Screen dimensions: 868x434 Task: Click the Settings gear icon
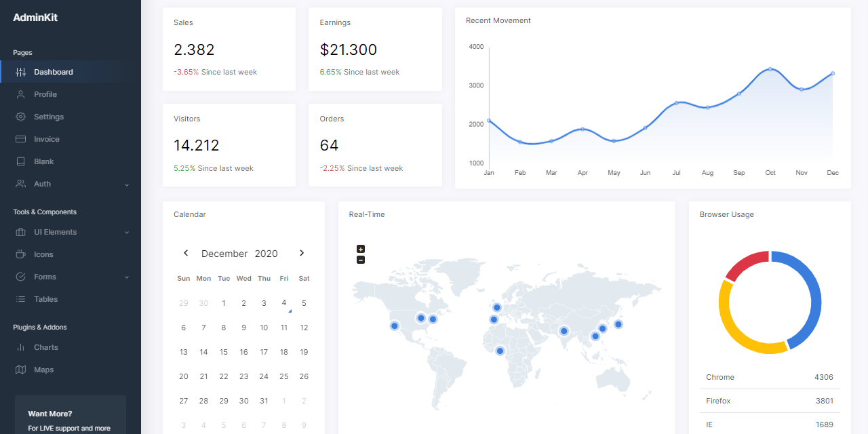pos(20,117)
